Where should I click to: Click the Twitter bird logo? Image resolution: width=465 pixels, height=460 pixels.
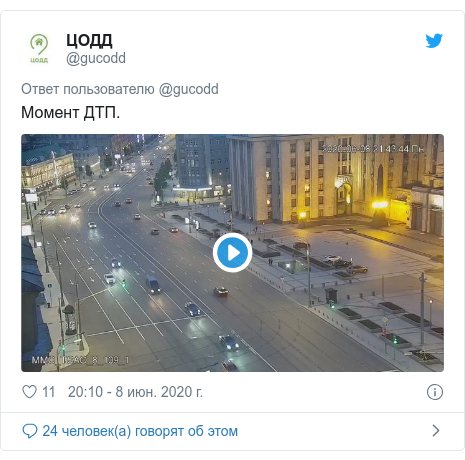(434, 41)
